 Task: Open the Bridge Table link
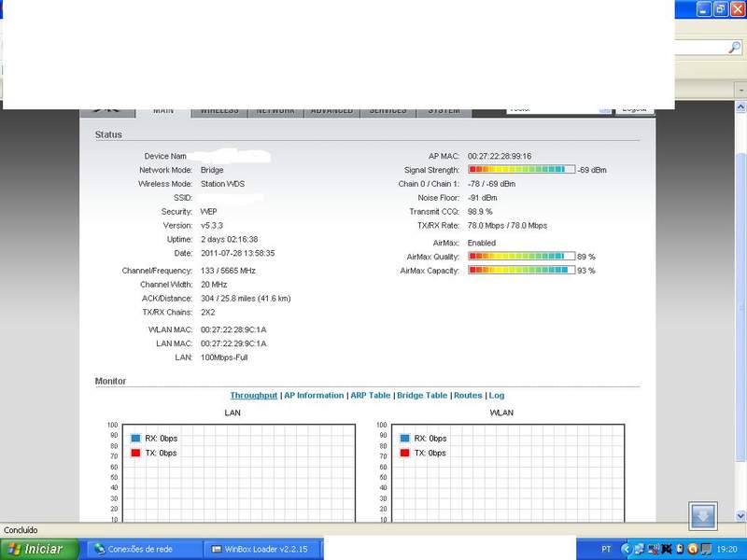pyautogui.click(x=422, y=395)
